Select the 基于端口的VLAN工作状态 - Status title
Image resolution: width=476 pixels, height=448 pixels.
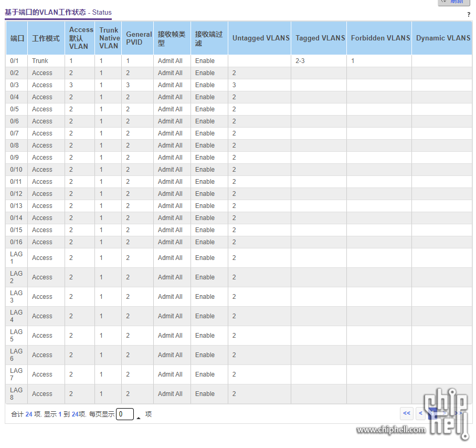tap(58, 13)
